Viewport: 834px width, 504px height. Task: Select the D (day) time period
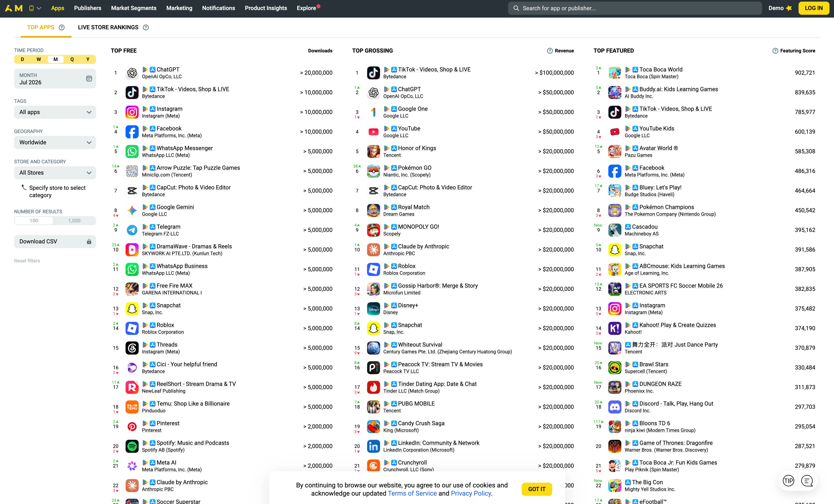22,59
